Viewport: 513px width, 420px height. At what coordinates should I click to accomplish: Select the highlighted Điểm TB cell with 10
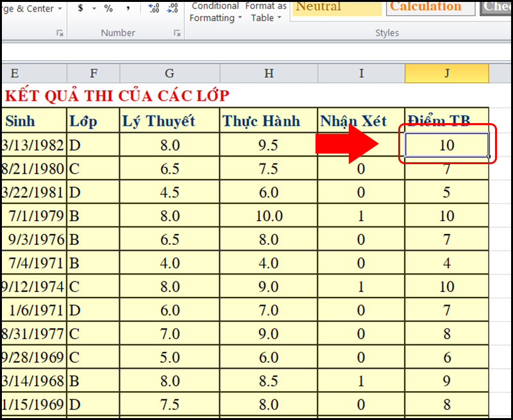pos(446,145)
